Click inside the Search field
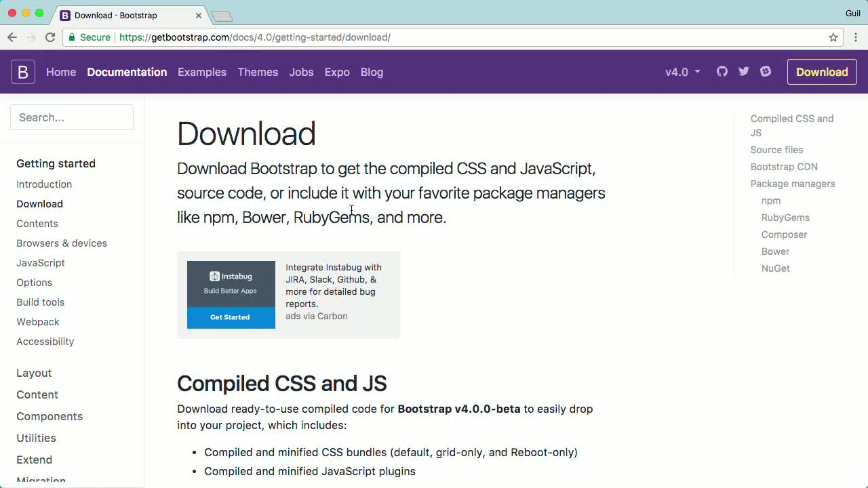 72,117
